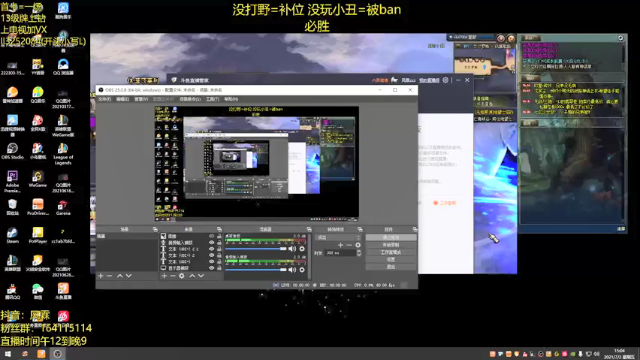Toggle lock on 显示器捕获 source
Image resolution: width=640 pixels, height=360 pixels.
click(x=219, y=268)
